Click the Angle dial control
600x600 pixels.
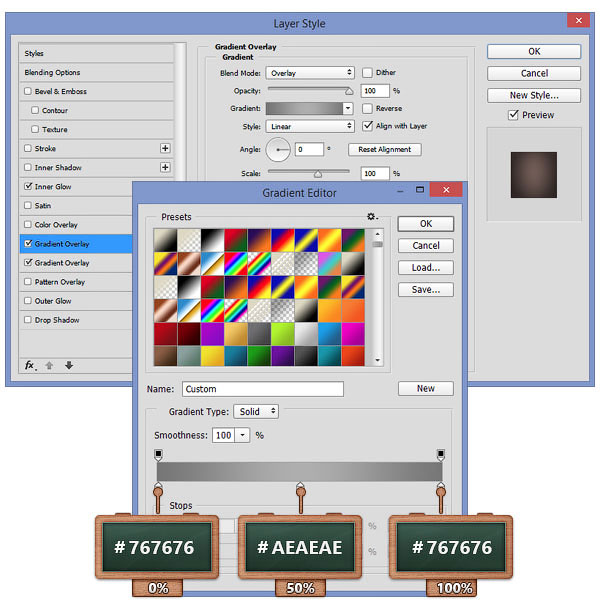278,150
